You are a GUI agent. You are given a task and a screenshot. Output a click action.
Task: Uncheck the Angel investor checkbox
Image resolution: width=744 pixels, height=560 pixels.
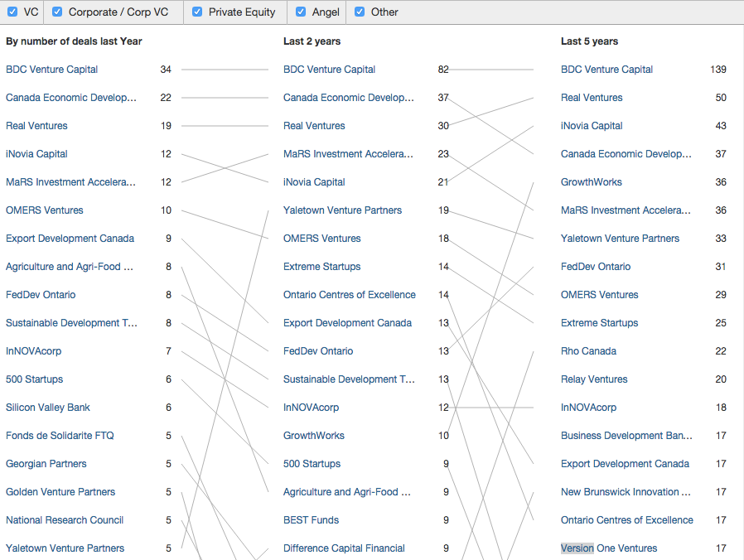301,12
